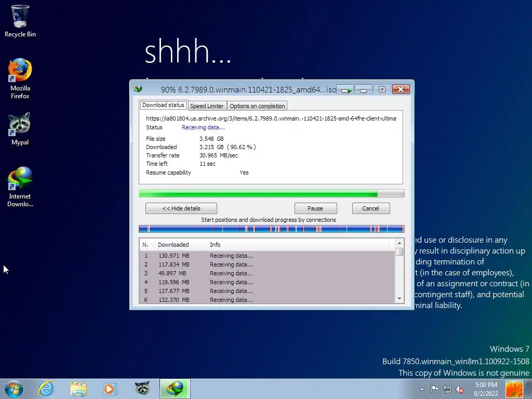Select connection row 3 with 49.897 MB

point(267,273)
